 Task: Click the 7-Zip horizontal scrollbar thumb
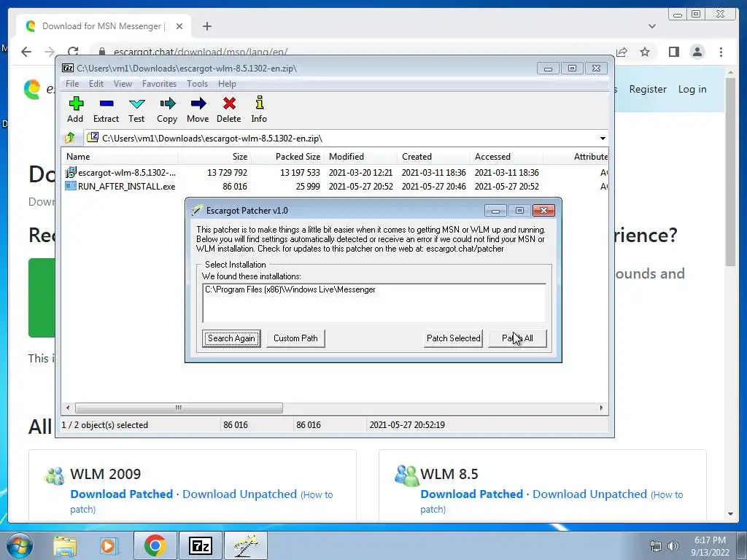click(x=179, y=408)
